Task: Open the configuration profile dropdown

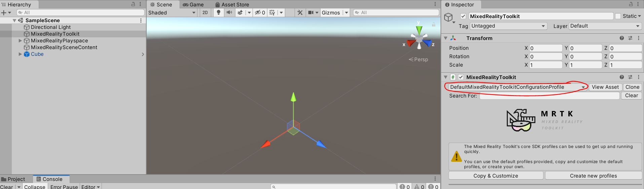Action: tap(517, 87)
